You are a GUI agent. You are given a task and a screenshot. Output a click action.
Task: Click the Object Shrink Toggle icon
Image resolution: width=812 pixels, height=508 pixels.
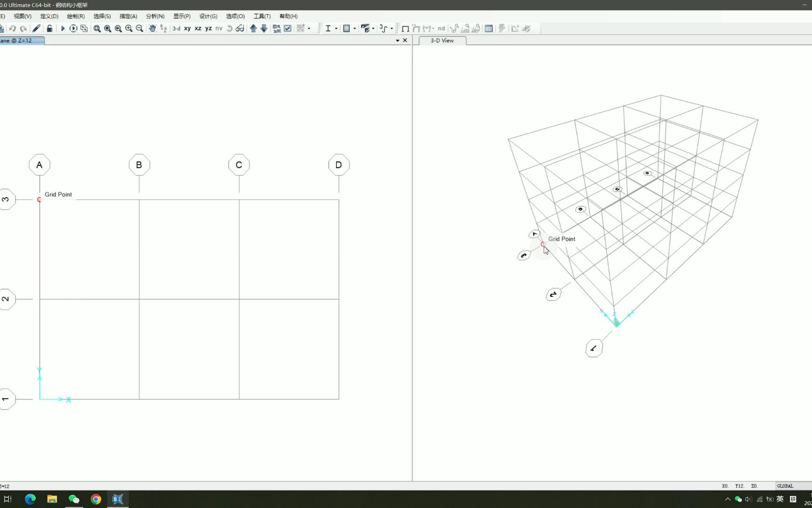pyautogui.click(x=277, y=29)
